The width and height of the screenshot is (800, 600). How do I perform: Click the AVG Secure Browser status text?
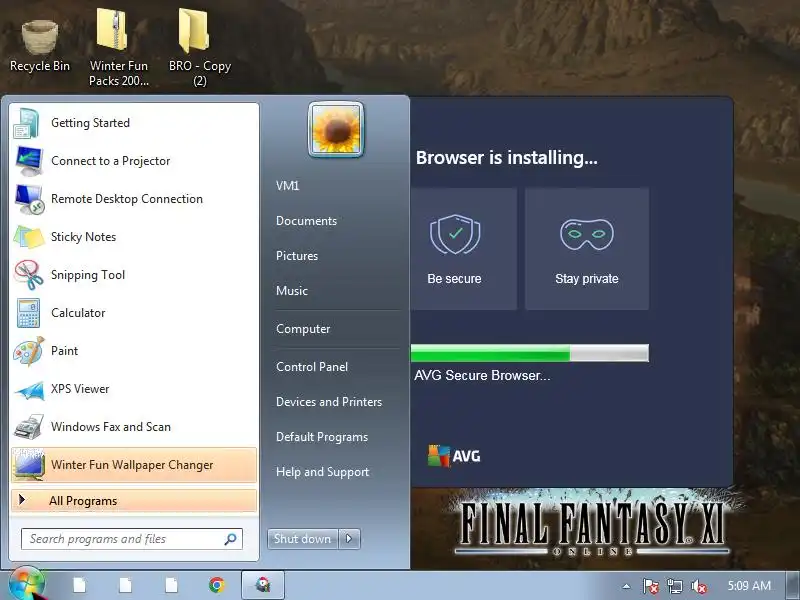(482, 376)
